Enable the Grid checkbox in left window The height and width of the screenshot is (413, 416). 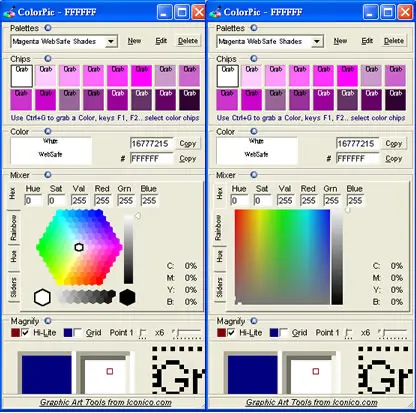point(77,333)
